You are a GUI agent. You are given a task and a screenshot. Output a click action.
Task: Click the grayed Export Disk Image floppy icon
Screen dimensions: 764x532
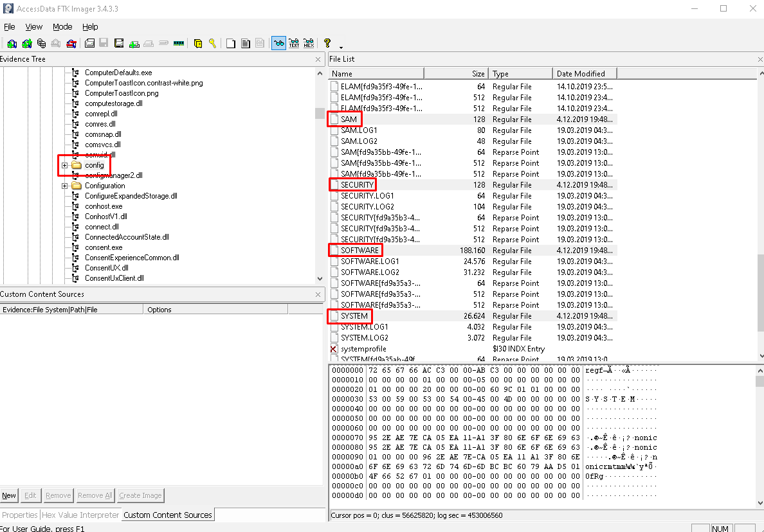[x=104, y=43]
